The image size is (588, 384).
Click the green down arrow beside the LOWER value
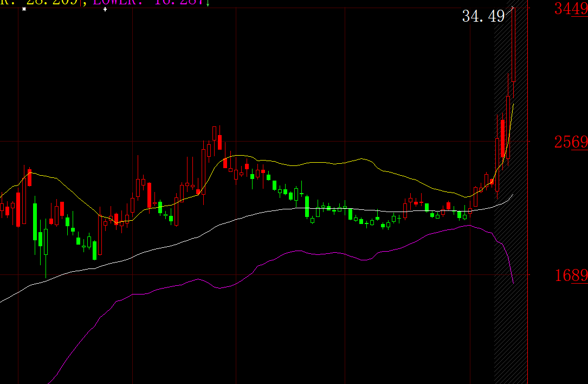click(208, 3)
